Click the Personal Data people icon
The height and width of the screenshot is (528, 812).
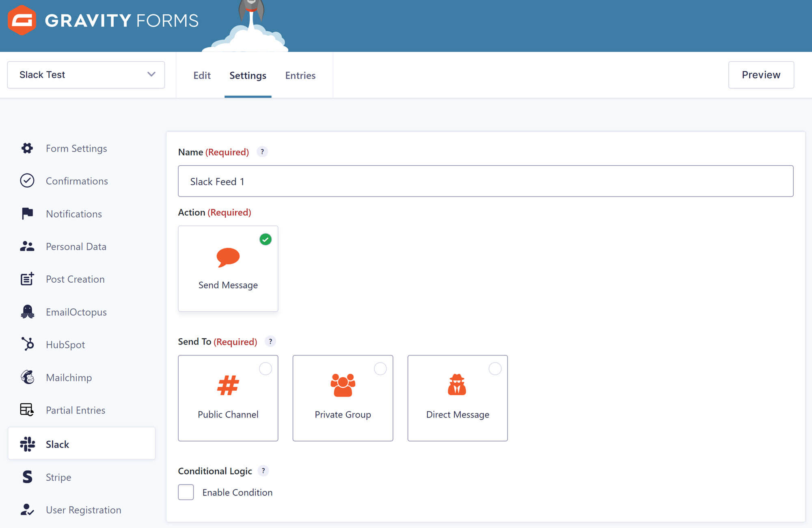27,246
